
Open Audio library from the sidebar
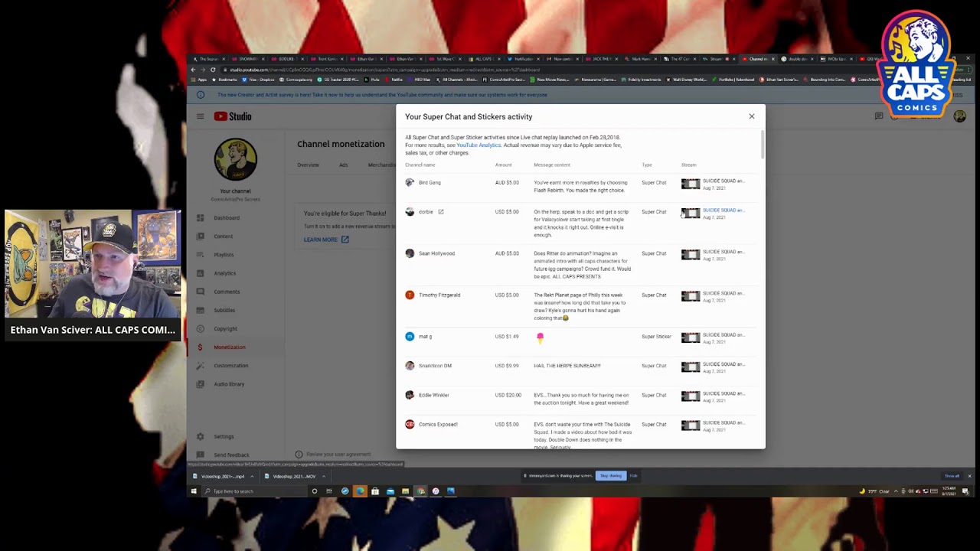(x=229, y=384)
